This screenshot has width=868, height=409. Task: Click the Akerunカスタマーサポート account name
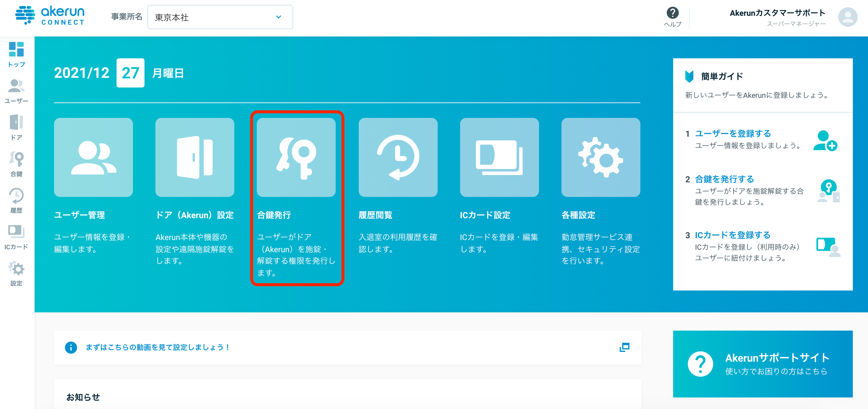(x=777, y=13)
